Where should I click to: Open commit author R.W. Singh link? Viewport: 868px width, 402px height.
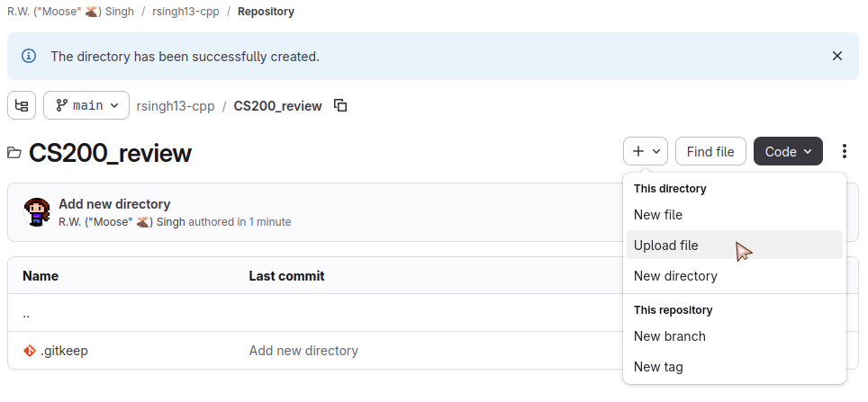tap(122, 222)
